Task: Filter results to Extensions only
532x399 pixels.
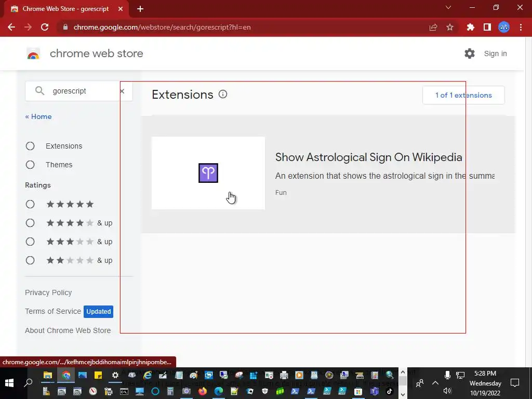Action: [x=30, y=146]
